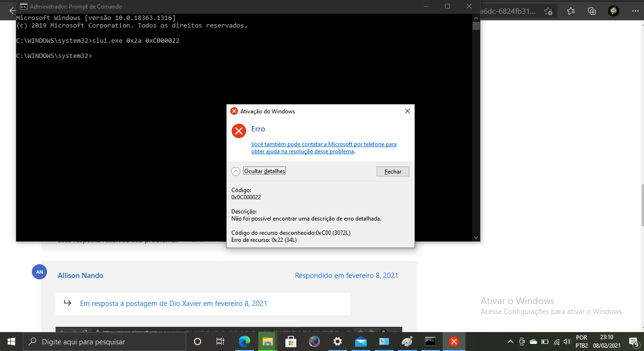This screenshot has width=644, height=351.
Task: Maximize the Command Prompt window
Action: pos(447,7)
